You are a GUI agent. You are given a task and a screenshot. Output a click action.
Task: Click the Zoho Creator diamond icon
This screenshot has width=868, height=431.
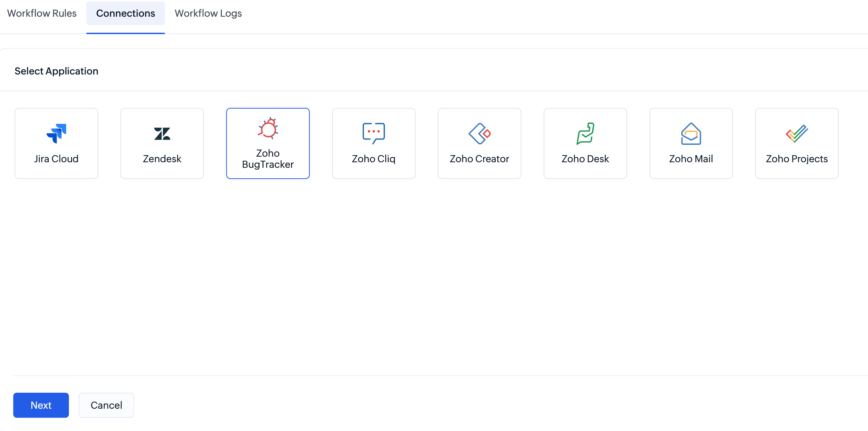pos(479,133)
